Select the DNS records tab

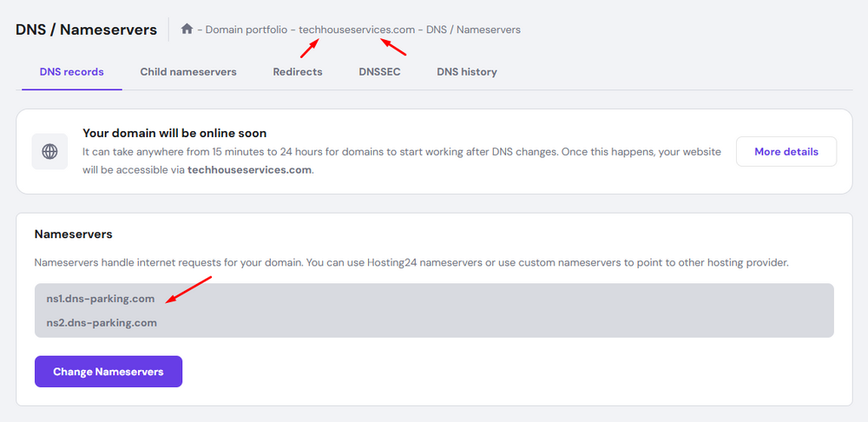coord(72,72)
